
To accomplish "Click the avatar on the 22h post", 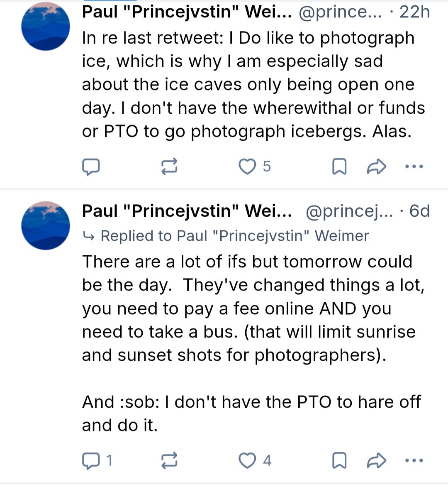I will [46, 26].
